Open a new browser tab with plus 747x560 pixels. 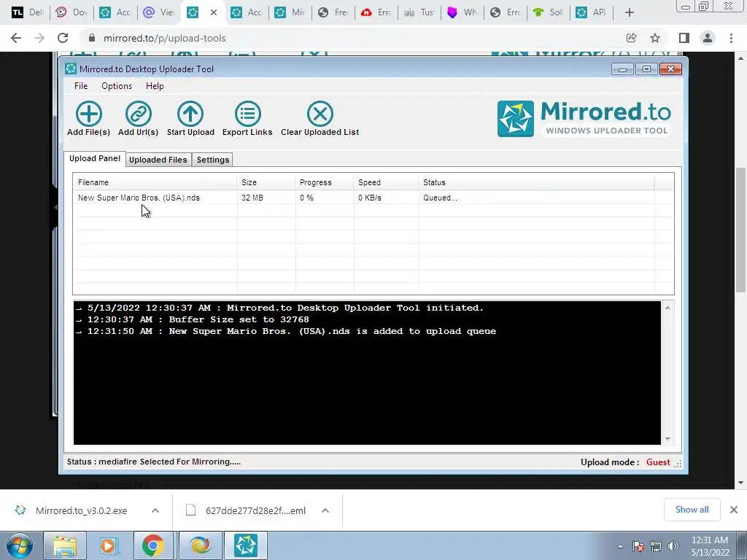pyautogui.click(x=630, y=13)
